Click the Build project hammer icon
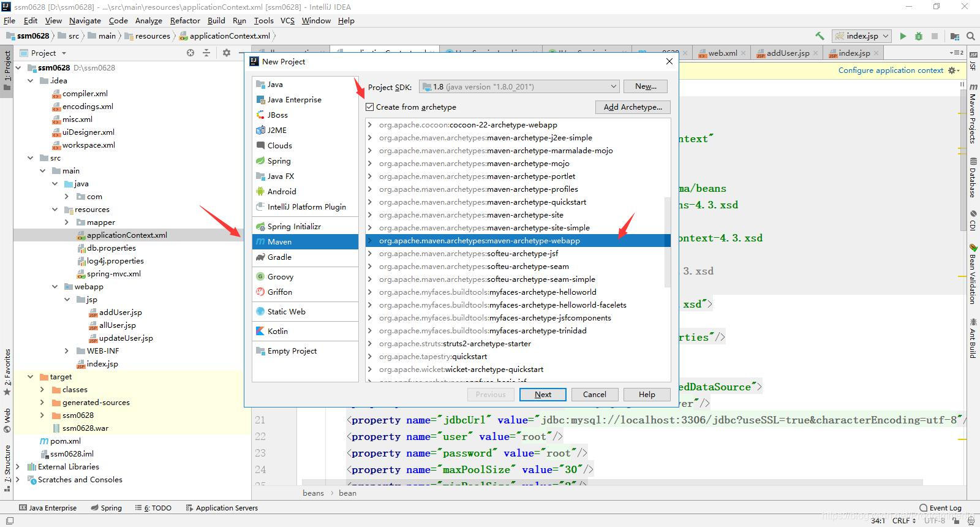 [820, 36]
